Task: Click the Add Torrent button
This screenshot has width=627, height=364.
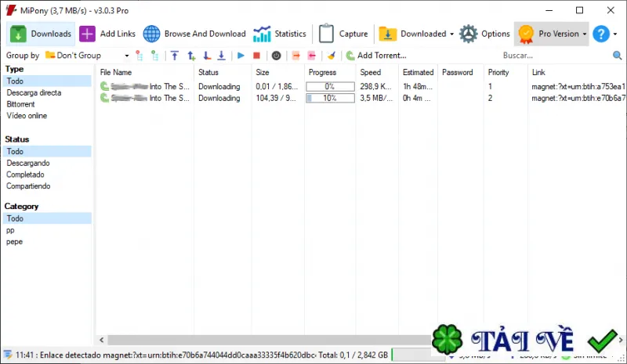Action: click(376, 56)
